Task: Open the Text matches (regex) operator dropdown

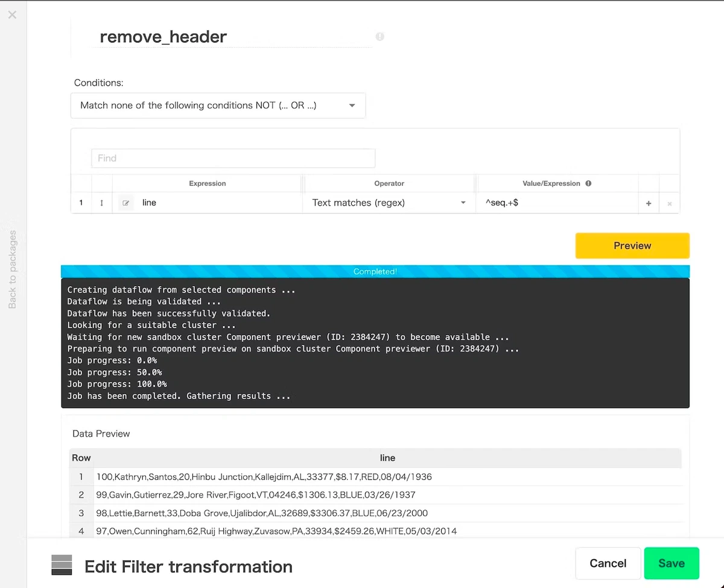Action: [389, 203]
